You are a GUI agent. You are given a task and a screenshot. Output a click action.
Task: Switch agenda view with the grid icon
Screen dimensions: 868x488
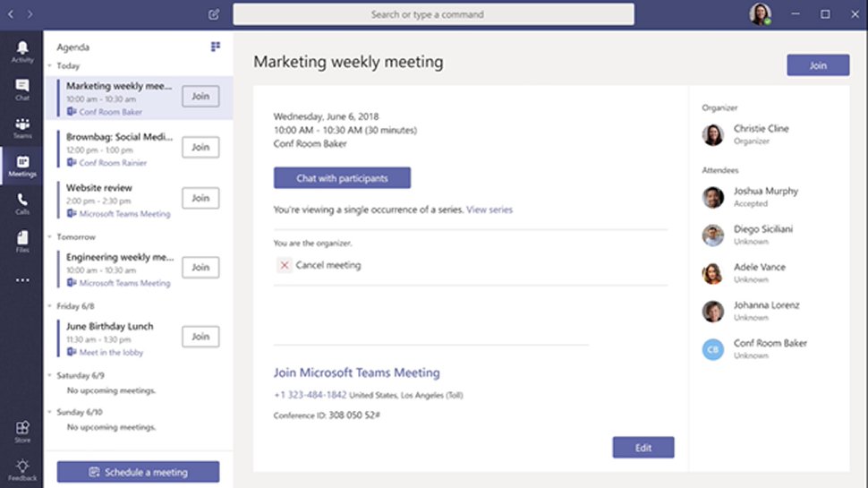[x=216, y=47]
